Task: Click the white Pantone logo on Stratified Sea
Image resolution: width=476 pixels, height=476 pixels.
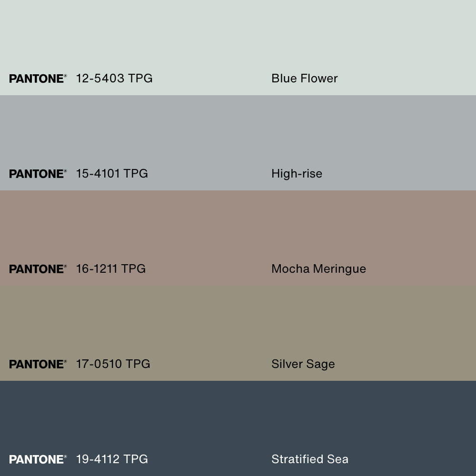Action: coord(38,459)
